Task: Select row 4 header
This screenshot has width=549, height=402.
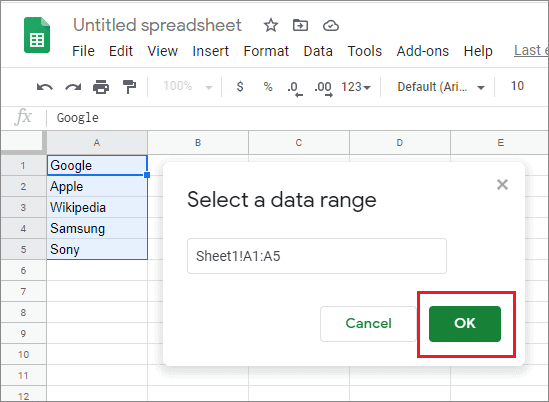Action: [x=23, y=228]
